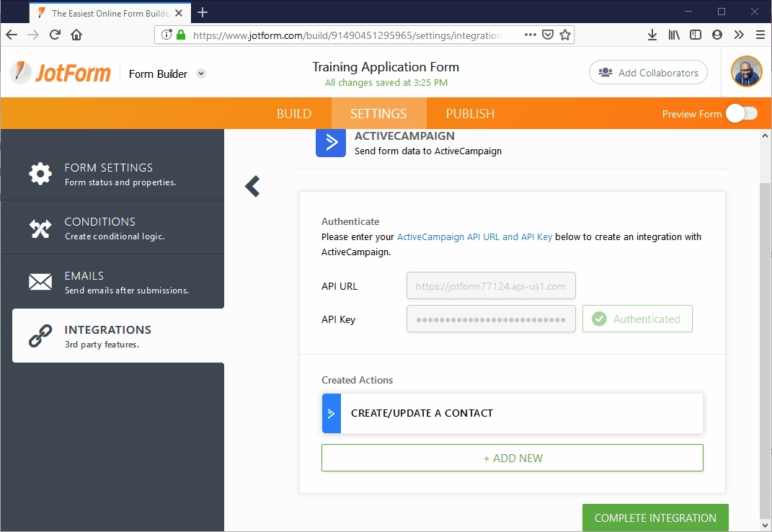Click the browser forward arrow
The image size is (772, 532).
(x=33, y=35)
